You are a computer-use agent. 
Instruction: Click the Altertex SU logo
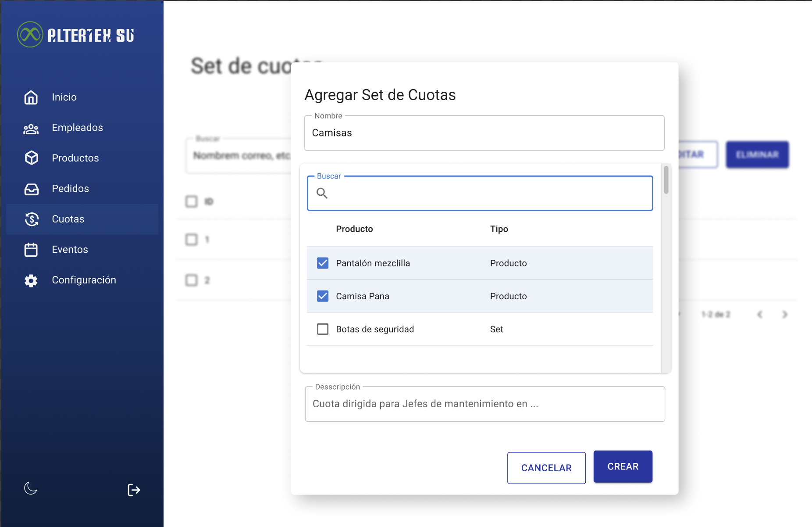click(76, 35)
